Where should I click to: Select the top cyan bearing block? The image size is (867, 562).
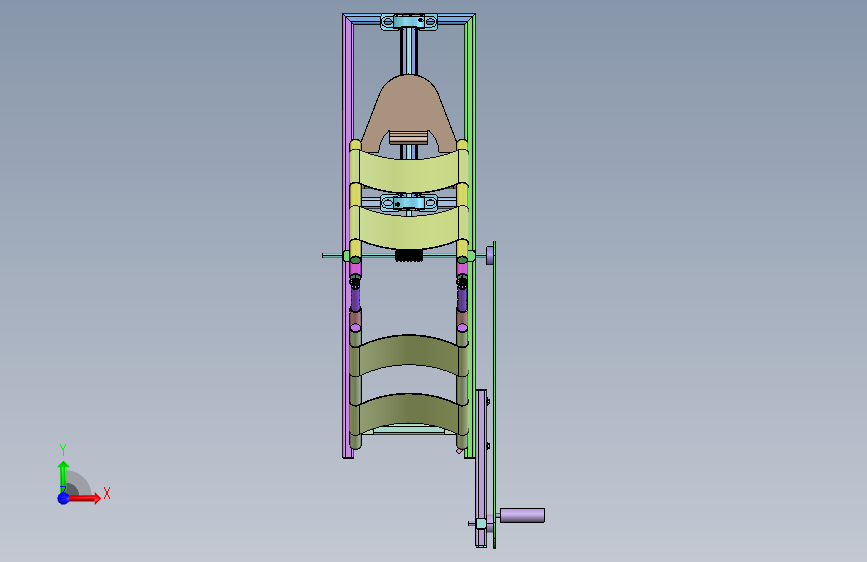(409, 22)
